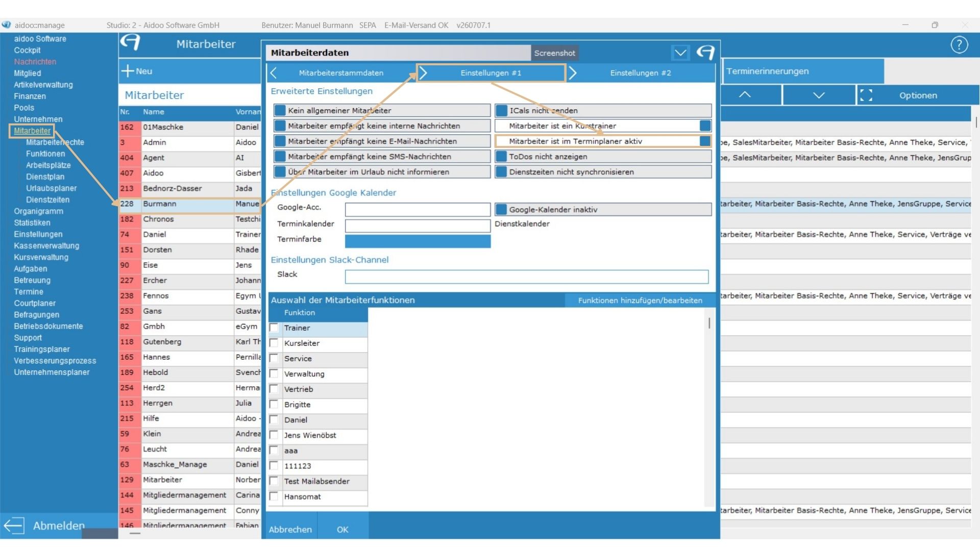This screenshot has width=980, height=551.
Task: Check the Service function checkbox
Action: (274, 358)
